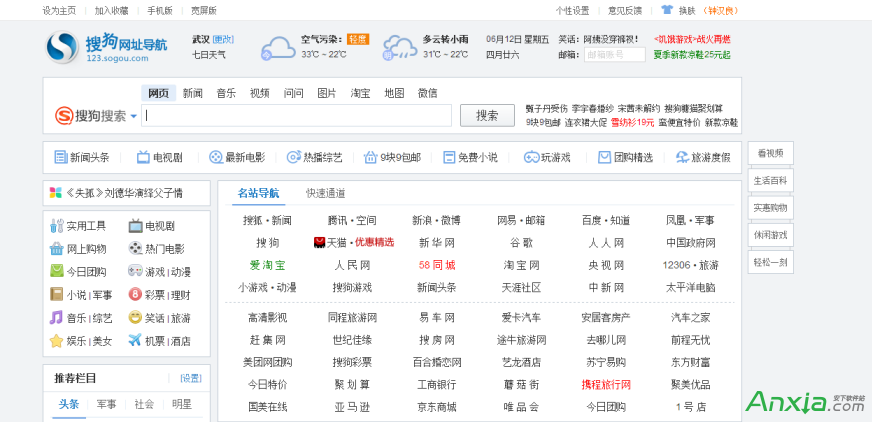Switch to the 地图 search tab

[x=394, y=93]
